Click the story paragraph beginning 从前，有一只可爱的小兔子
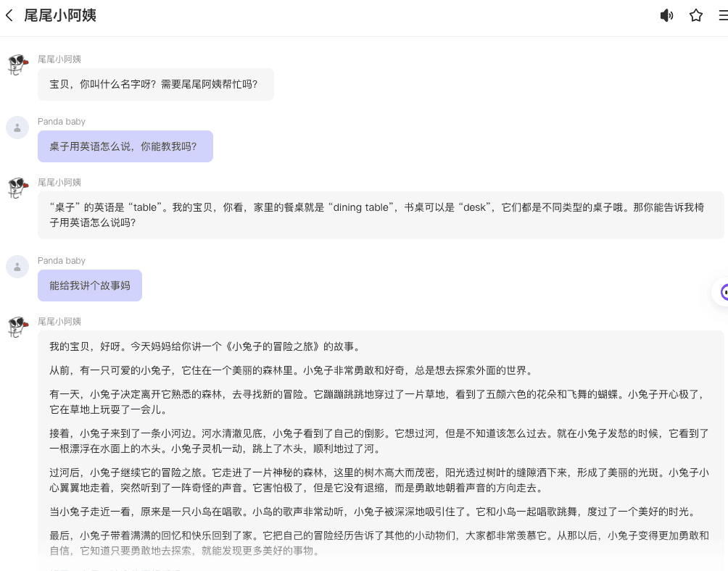The height and width of the screenshot is (571, 728). click(x=291, y=370)
